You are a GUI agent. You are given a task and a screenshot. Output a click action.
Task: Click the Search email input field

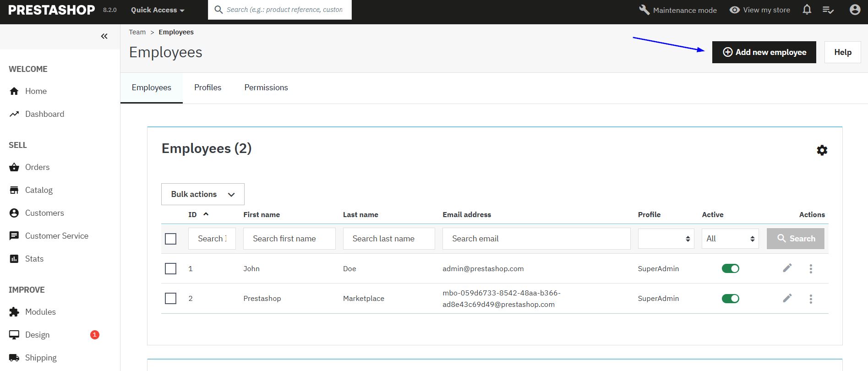coord(536,239)
